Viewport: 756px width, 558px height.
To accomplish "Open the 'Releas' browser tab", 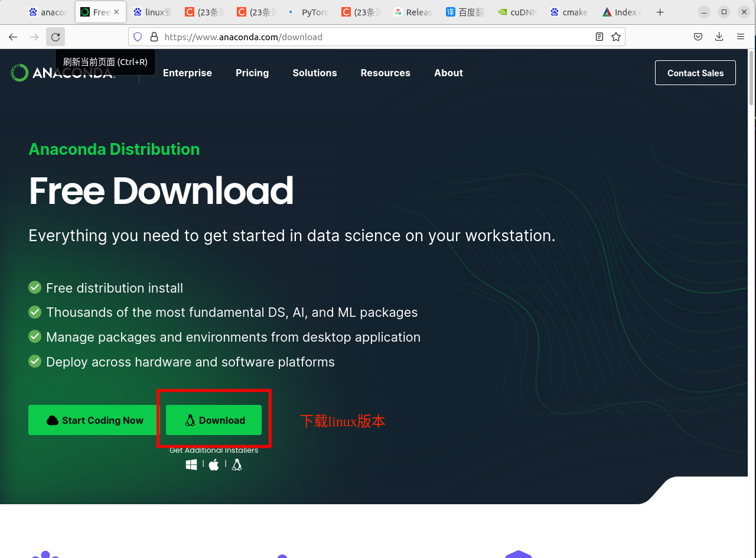I will pyautogui.click(x=413, y=12).
